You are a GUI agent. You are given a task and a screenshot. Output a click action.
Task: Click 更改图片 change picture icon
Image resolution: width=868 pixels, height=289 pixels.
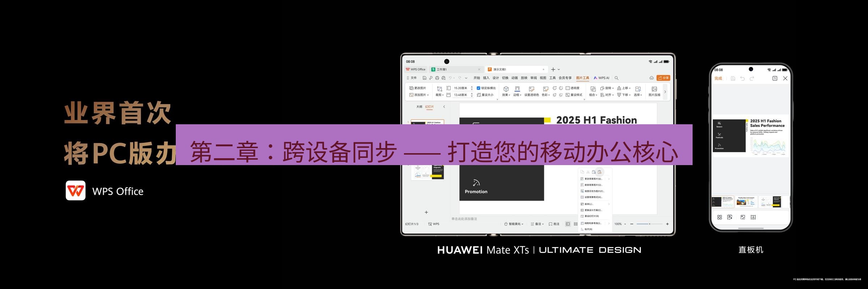coord(418,88)
